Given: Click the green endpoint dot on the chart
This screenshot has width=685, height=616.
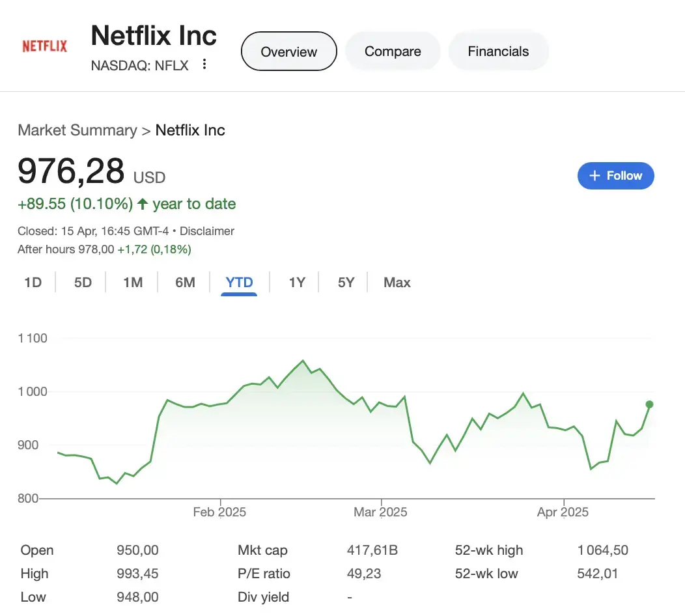Looking at the screenshot, I should (x=649, y=404).
